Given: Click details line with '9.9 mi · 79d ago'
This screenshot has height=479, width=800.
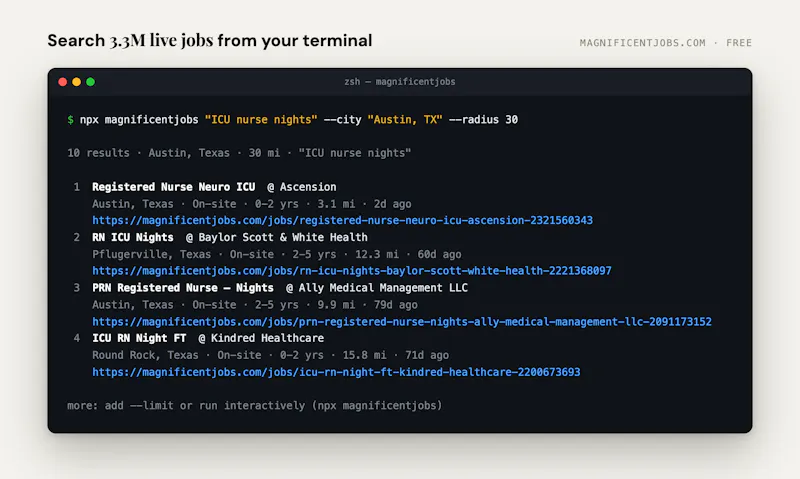Looking at the screenshot, I should 255,305.
